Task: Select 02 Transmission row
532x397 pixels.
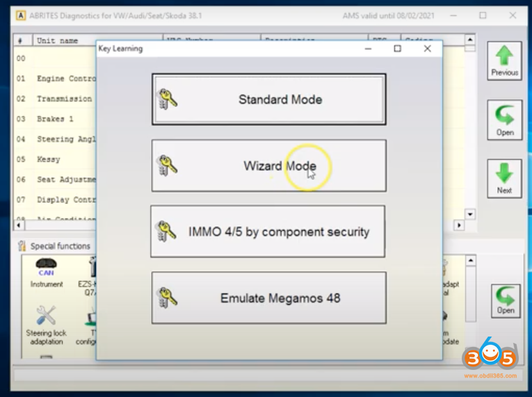Action: pos(56,99)
